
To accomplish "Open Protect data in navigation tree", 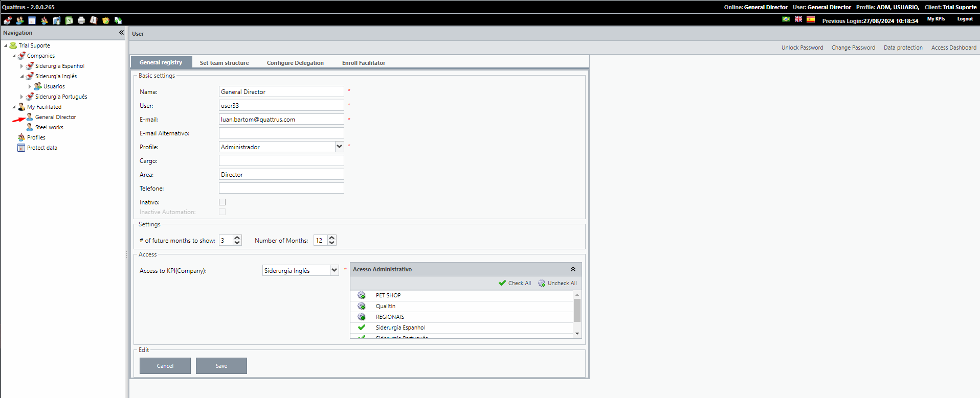I will pos(42,148).
